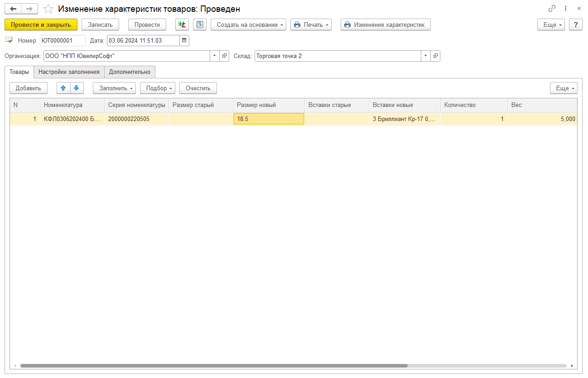This screenshot has width=588, height=378.
Task: Select the series cell 2000000220505
Action: point(137,119)
